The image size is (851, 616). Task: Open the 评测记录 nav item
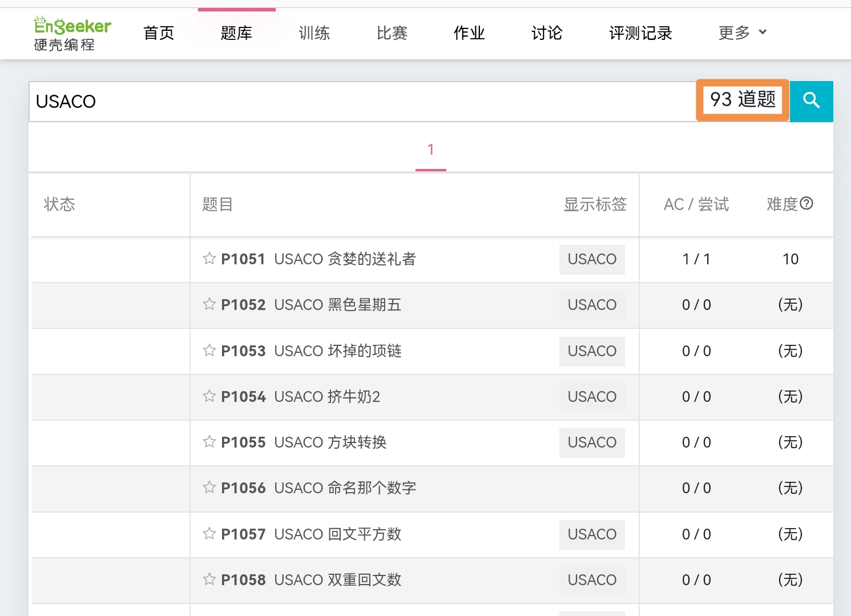[x=640, y=33]
